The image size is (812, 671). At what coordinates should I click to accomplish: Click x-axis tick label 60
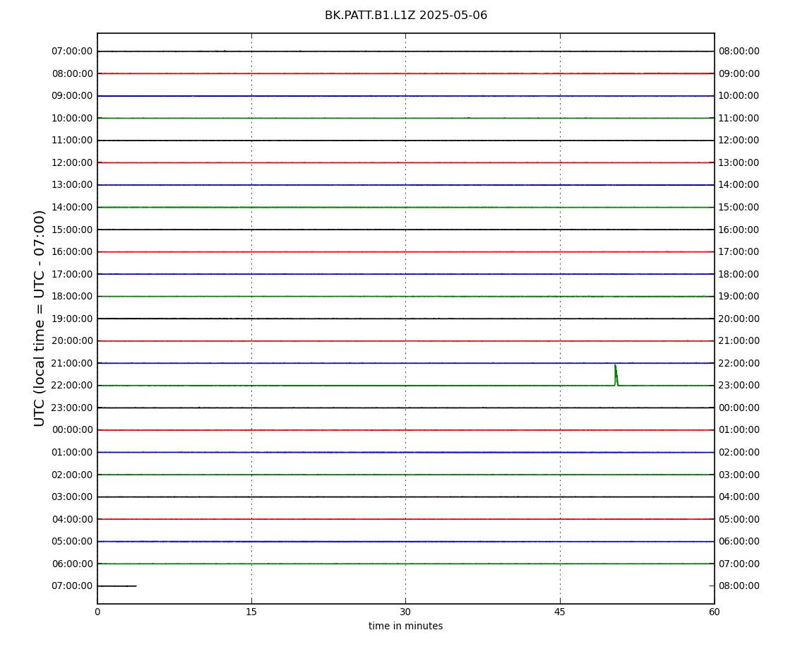click(x=714, y=612)
